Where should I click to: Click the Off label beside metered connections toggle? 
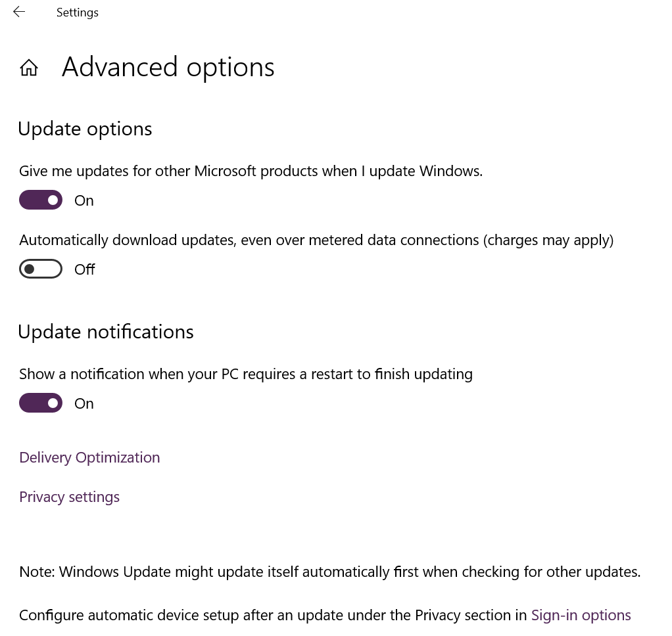[x=84, y=269]
